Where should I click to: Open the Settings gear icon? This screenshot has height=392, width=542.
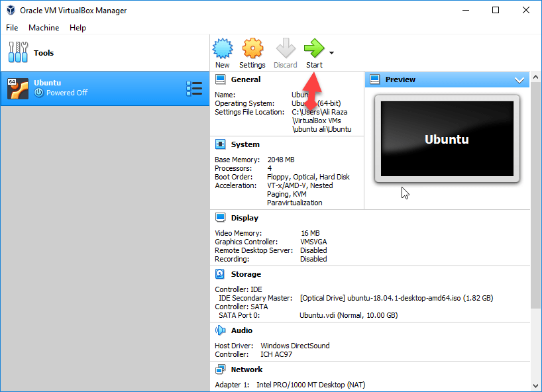tap(252, 49)
